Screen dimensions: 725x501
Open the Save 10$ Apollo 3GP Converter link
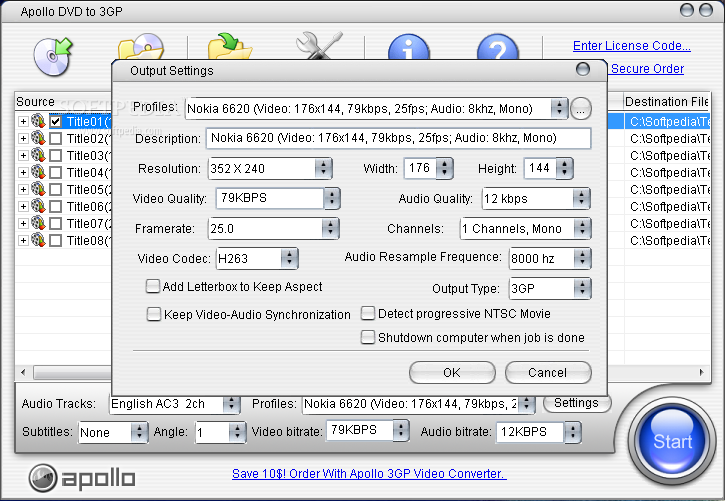369,474
